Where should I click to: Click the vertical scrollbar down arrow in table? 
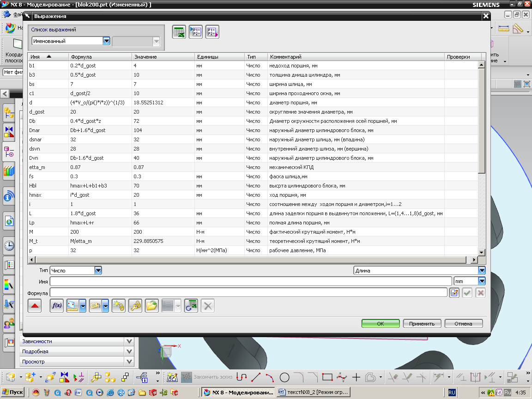click(x=482, y=252)
